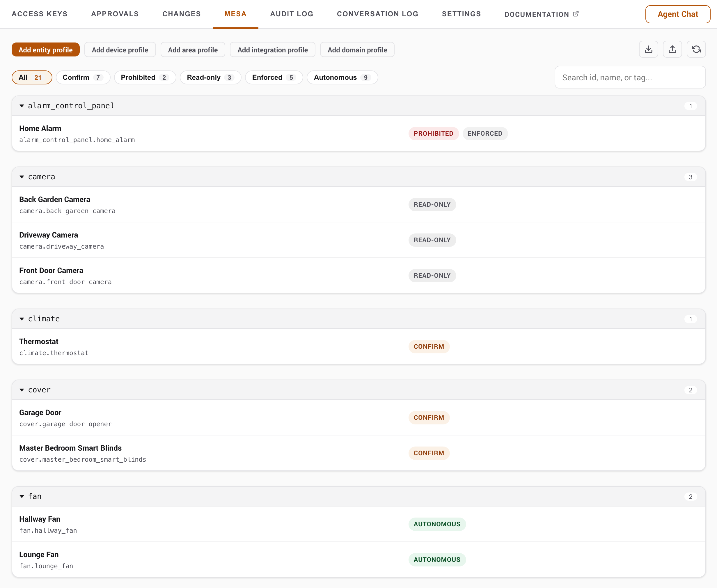The width and height of the screenshot is (717, 588).
Task: Collapse the fan group
Action: (22, 496)
